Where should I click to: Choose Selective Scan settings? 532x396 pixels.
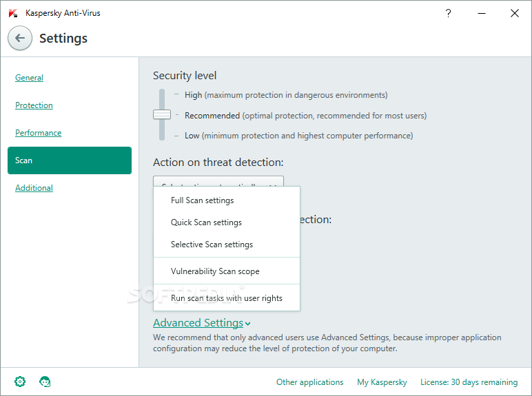[227, 244]
